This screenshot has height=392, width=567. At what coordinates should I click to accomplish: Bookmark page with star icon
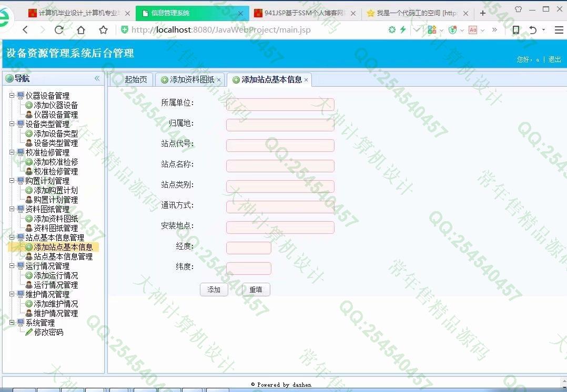pyautogui.click(x=104, y=29)
